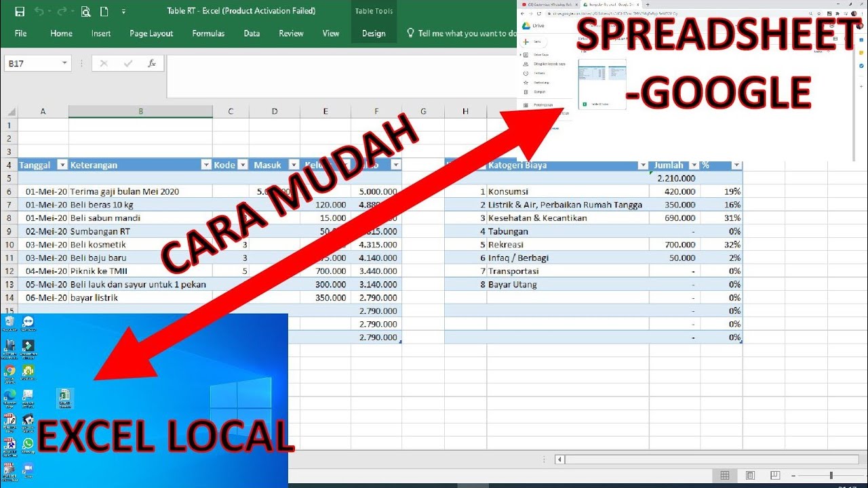Open WhatsApp desktop shortcut
Image resolution: width=868 pixels, height=488 pixels.
[28, 445]
